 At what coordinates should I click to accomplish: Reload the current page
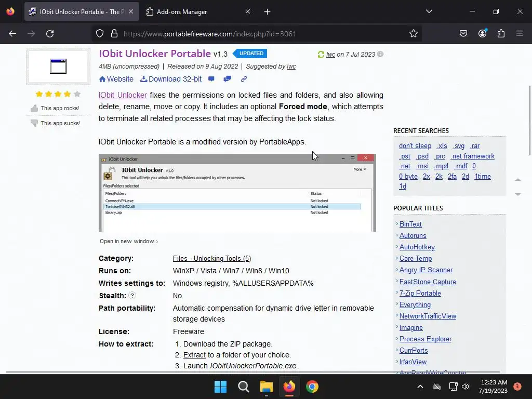pos(50,34)
